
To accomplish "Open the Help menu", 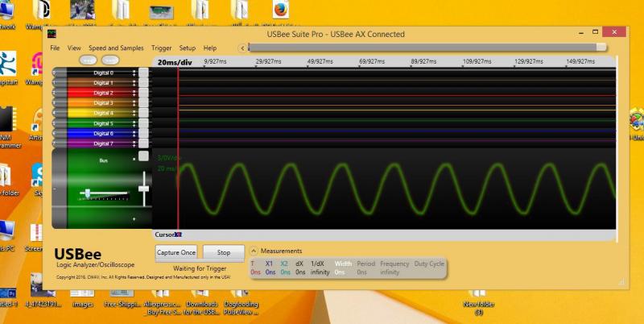I will click(x=210, y=48).
